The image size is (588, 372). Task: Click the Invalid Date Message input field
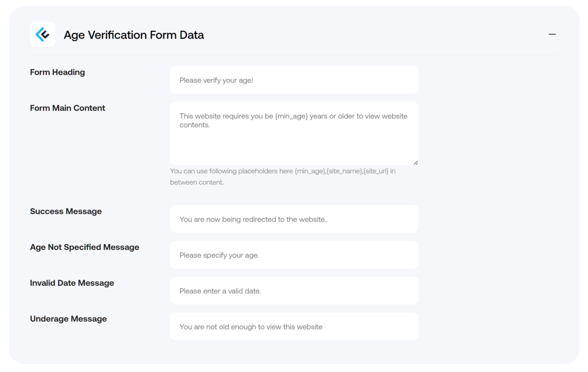tap(294, 291)
